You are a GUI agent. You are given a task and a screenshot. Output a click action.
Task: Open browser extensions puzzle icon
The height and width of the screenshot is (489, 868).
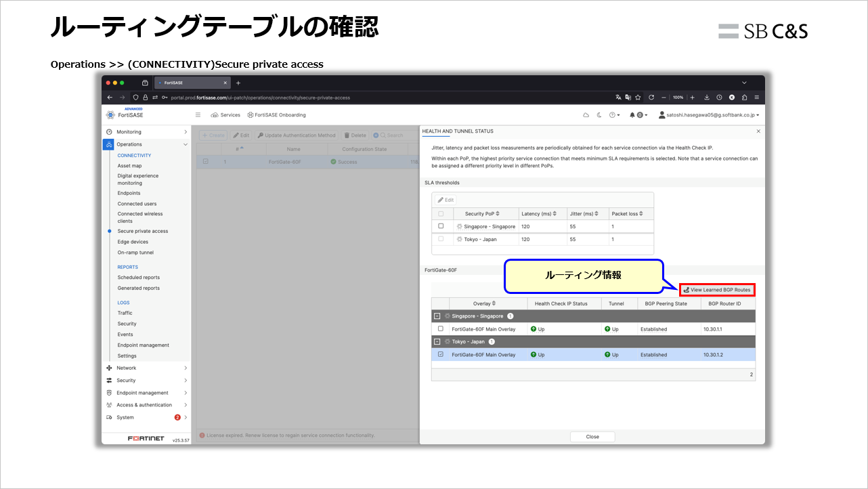tap(744, 97)
